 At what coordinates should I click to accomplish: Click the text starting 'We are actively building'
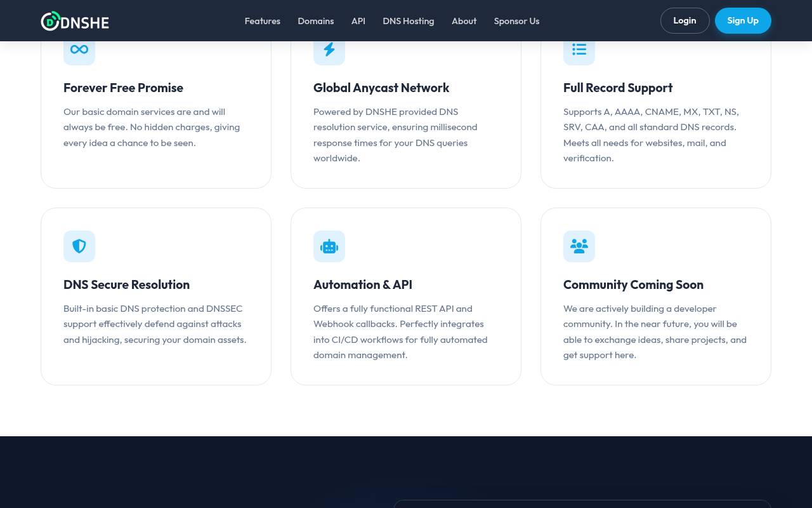[655, 331]
